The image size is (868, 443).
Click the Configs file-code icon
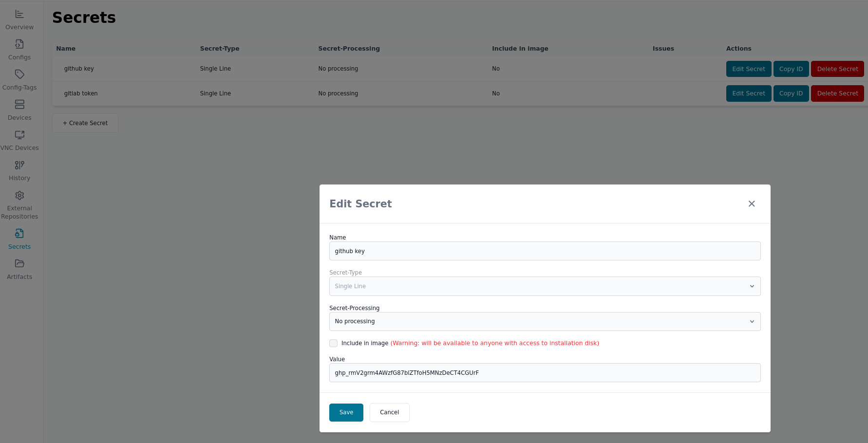click(x=19, y=44)
